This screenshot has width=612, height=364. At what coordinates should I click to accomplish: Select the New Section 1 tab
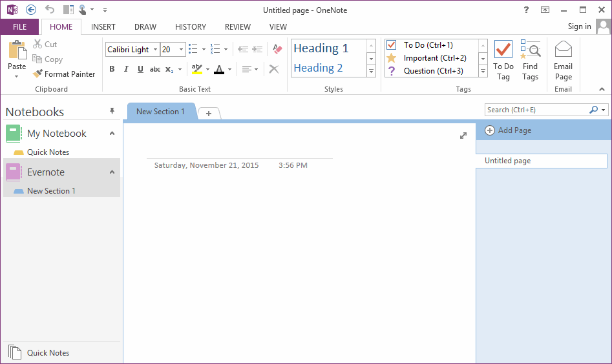coord(160,112)
